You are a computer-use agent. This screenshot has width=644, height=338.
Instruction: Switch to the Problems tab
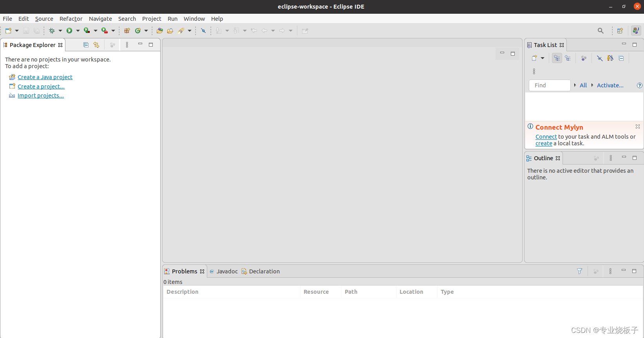(x=184, y=271)
